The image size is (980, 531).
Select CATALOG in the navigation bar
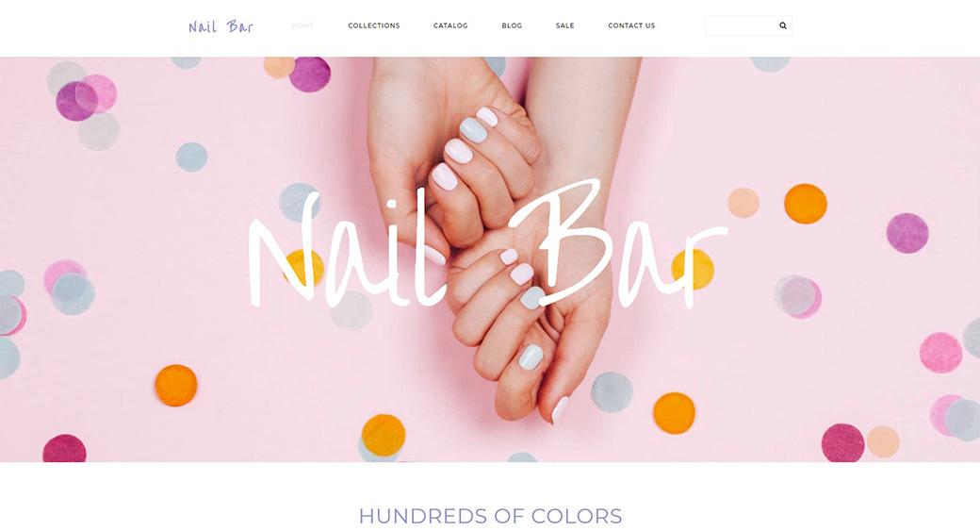(450, 25)
